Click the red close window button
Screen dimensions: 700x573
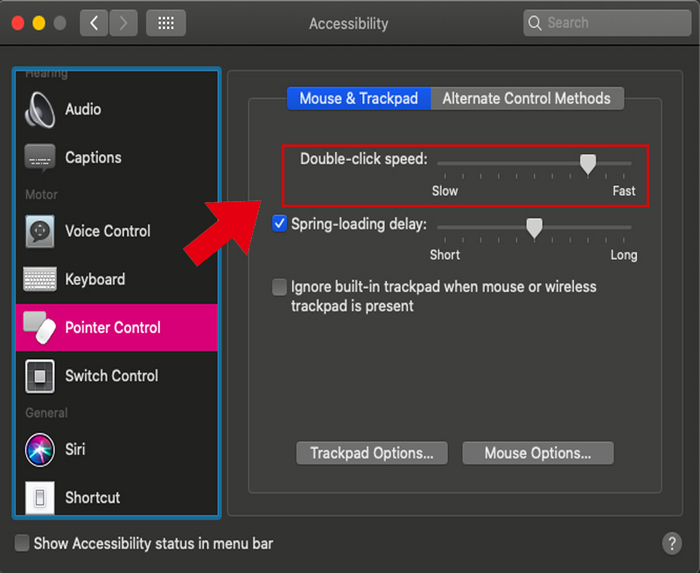coord(18,23)
